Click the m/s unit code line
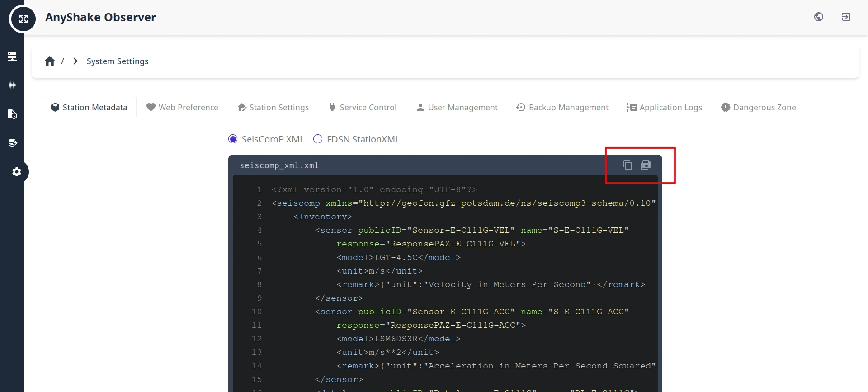The height and width of the screenshot is (392, 868). click(x=379, y=271)
